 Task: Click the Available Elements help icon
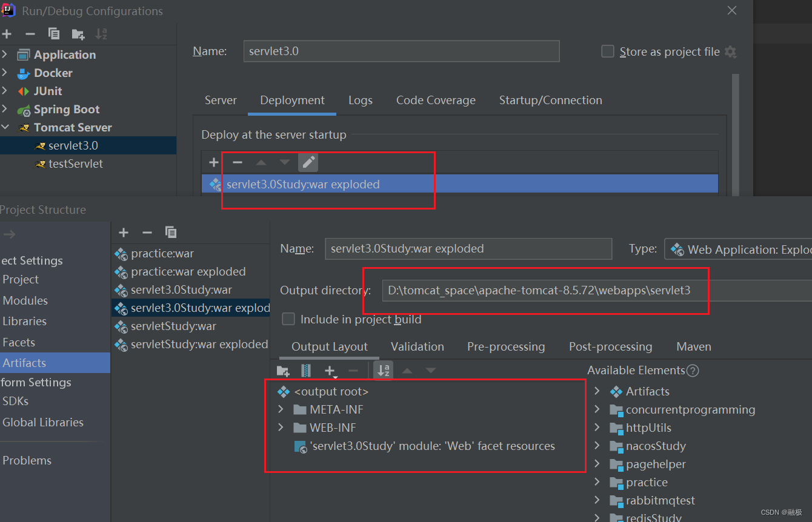(693, 371)
